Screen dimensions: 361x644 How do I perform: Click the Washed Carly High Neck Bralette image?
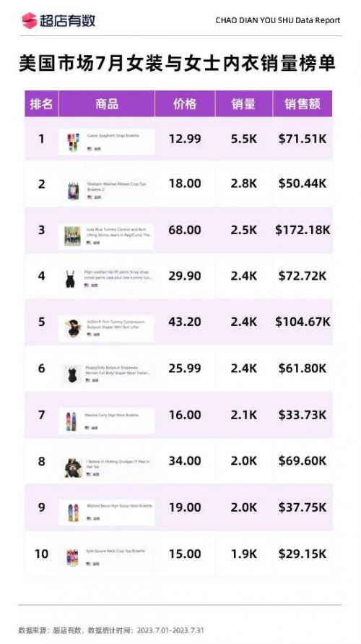coord(71,421)
